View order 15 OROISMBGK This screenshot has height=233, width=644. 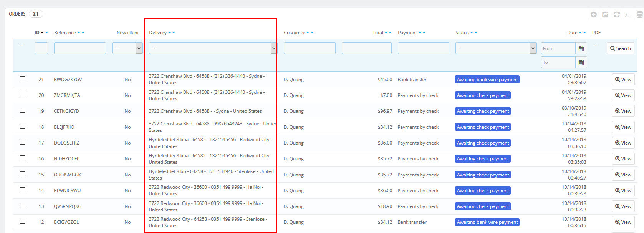pyautogui.click(x=623, y=175)
